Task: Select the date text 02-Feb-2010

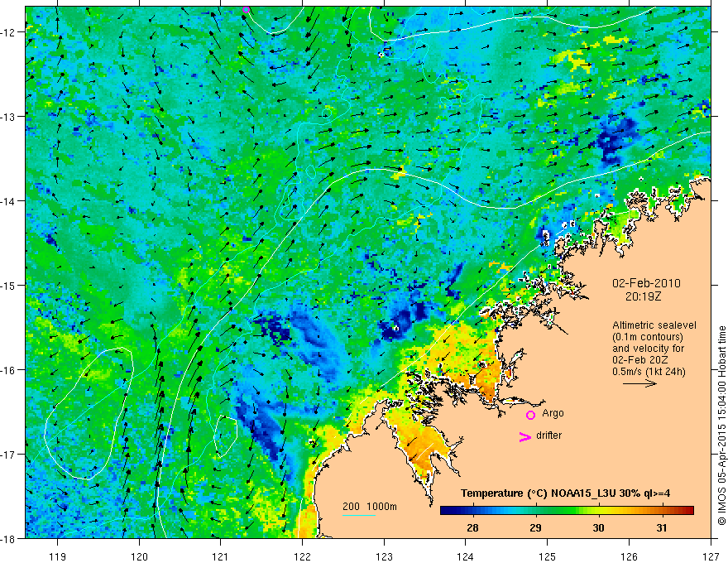Action: pyautogui.click(x=646, y=283)
